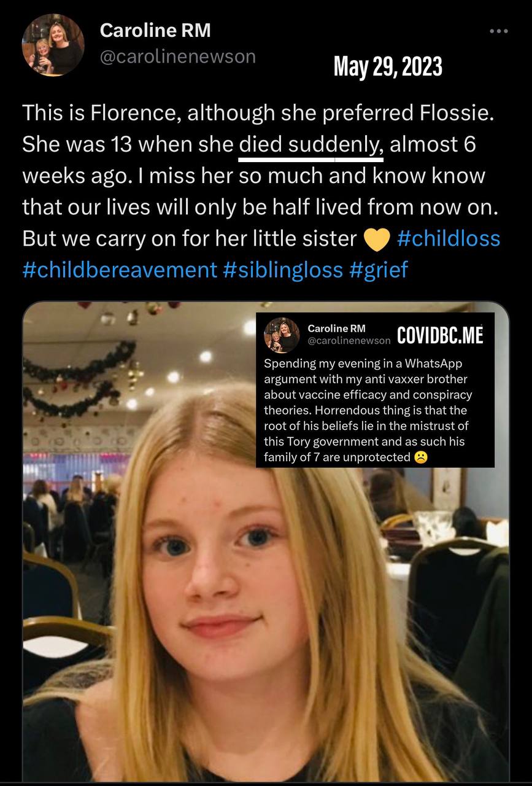Select the #siblingloss hashtag
The width and height of the screenshot is (532, 786).
point(282,270)
